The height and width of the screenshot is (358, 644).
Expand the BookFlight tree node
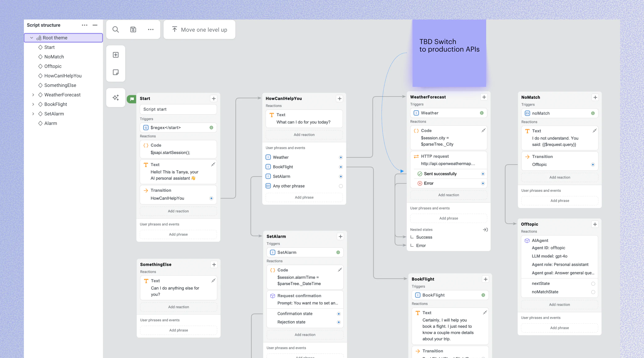(33, 104)
